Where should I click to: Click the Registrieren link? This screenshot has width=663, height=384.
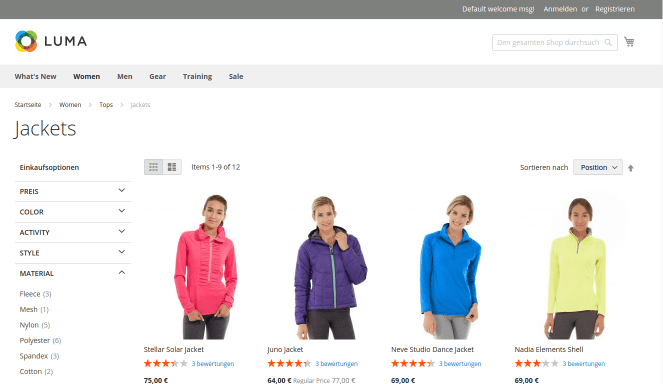click(615, 9)
